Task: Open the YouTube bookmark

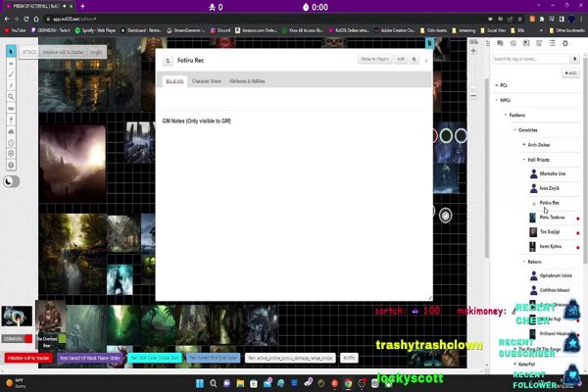Action: (15, 30)
